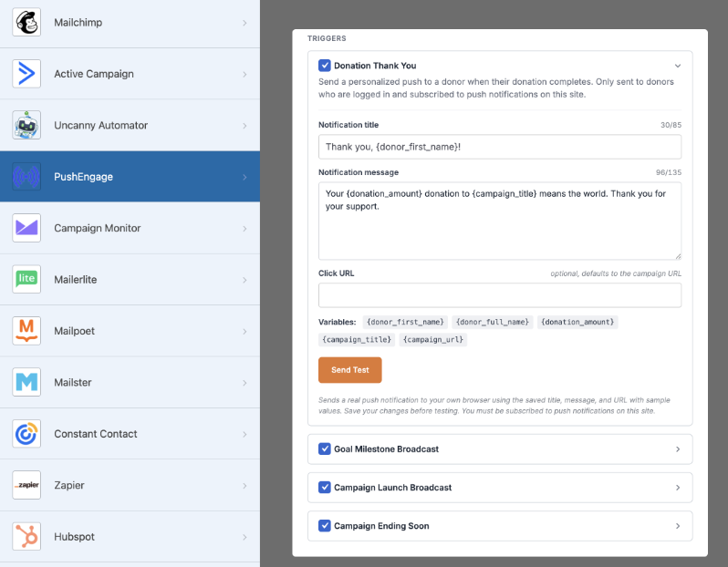Click the chevron next to Zapier
The image size is (728, 567).
(244, 485)
